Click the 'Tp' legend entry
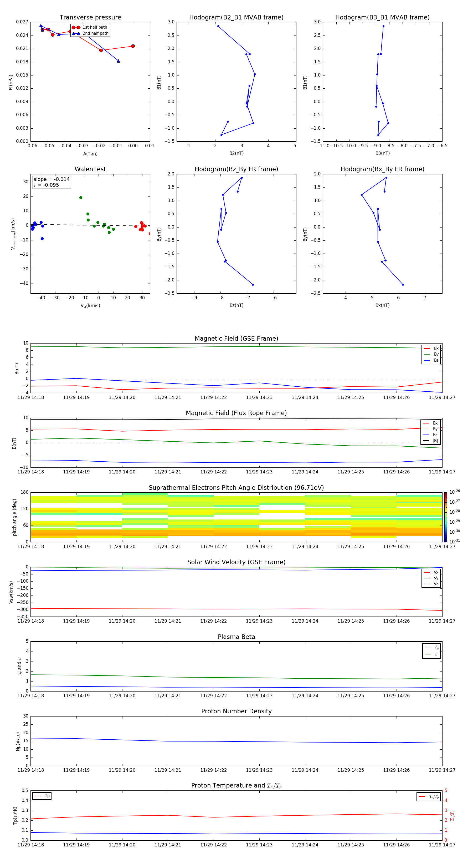473x868 pixels. (42, 796)
